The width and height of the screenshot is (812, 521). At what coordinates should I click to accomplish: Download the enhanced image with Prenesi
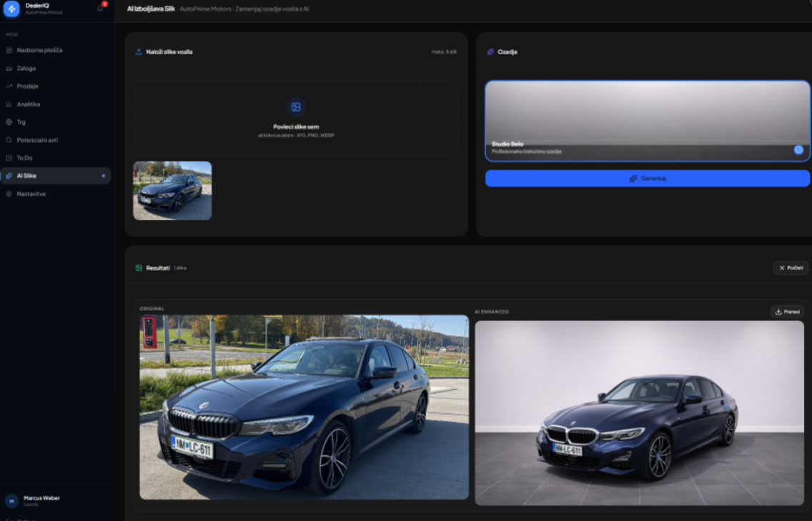point(787,312)
